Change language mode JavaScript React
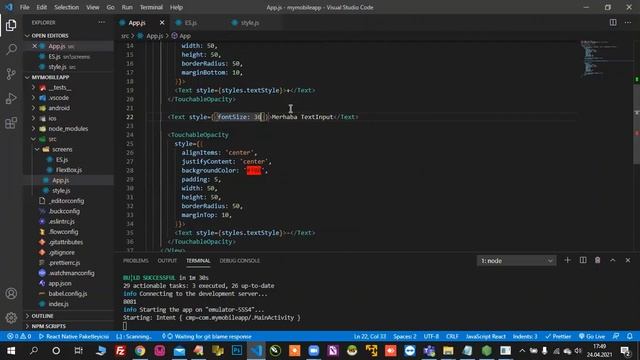Screen dimensions: 640x360 pyautogui.click(x=485, y=336)
